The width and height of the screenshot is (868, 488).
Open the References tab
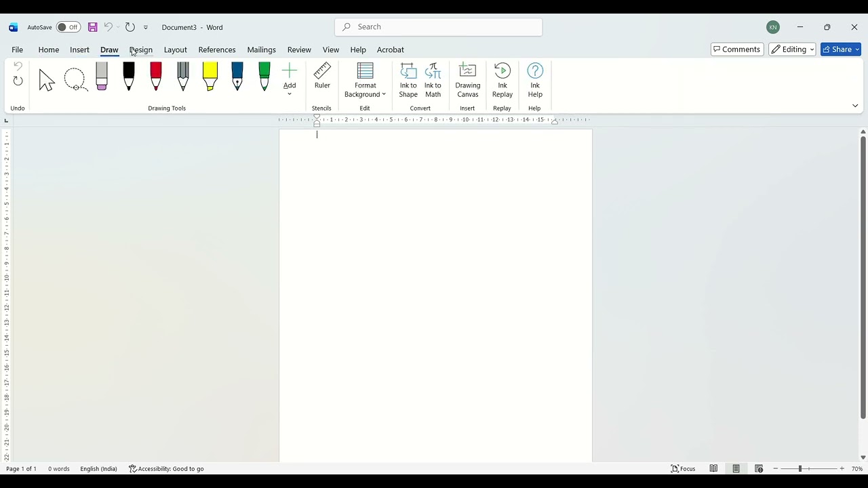pyautogui.click(x=217, y=49)
